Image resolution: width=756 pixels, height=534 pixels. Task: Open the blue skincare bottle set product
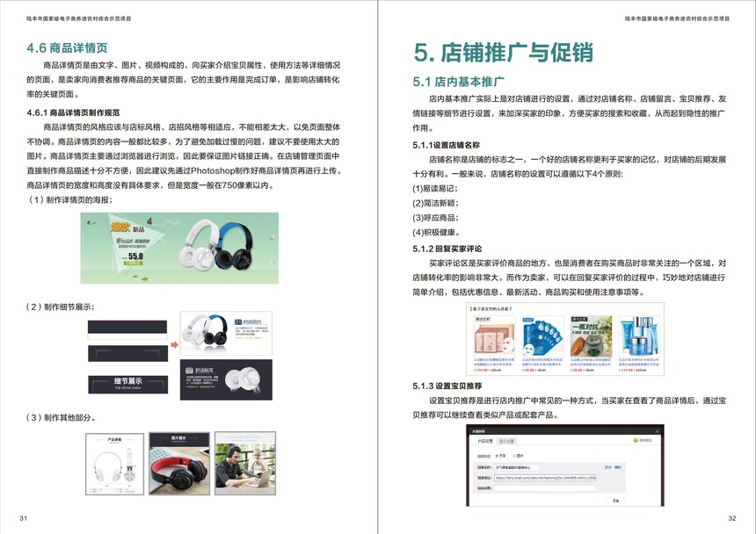[x=640, y=336]
